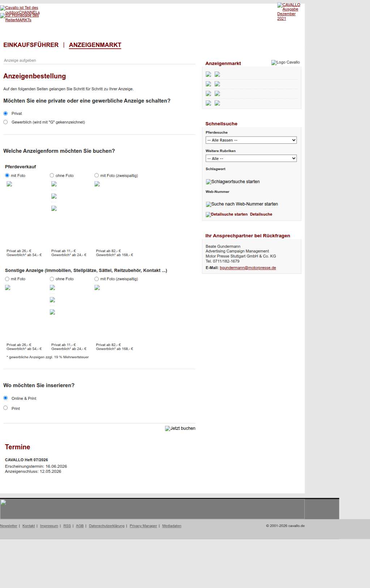Open the EINKAUFSFÜHRER tab
Image resolution: width=370 pixels, height=588 pixels.
coord(31,45)
